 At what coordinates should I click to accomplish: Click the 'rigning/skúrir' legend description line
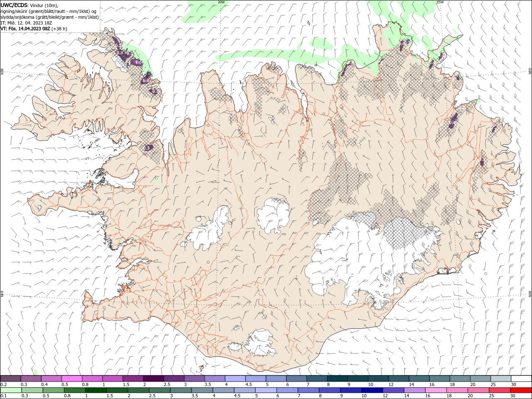[x=48, y=11]
